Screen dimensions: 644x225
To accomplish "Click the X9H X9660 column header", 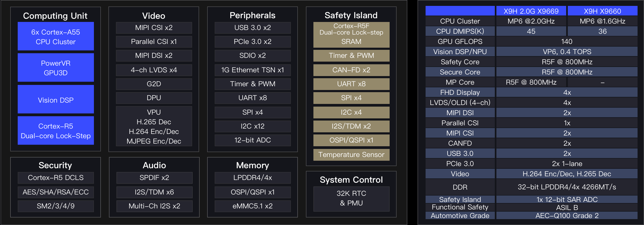I will [602, 11].
